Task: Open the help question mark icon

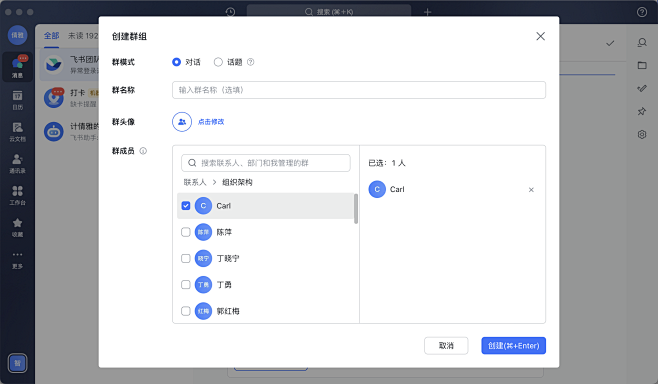Action: tap(642, 12)
